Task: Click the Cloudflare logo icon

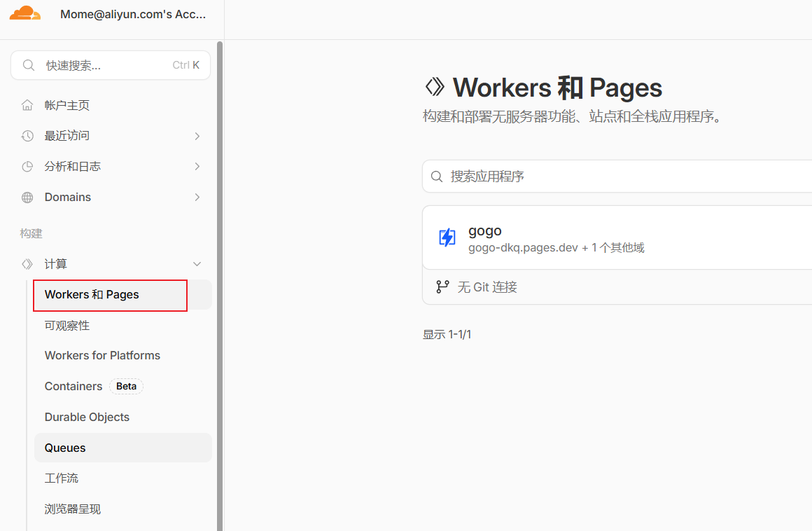Action: tap(25, 13)
